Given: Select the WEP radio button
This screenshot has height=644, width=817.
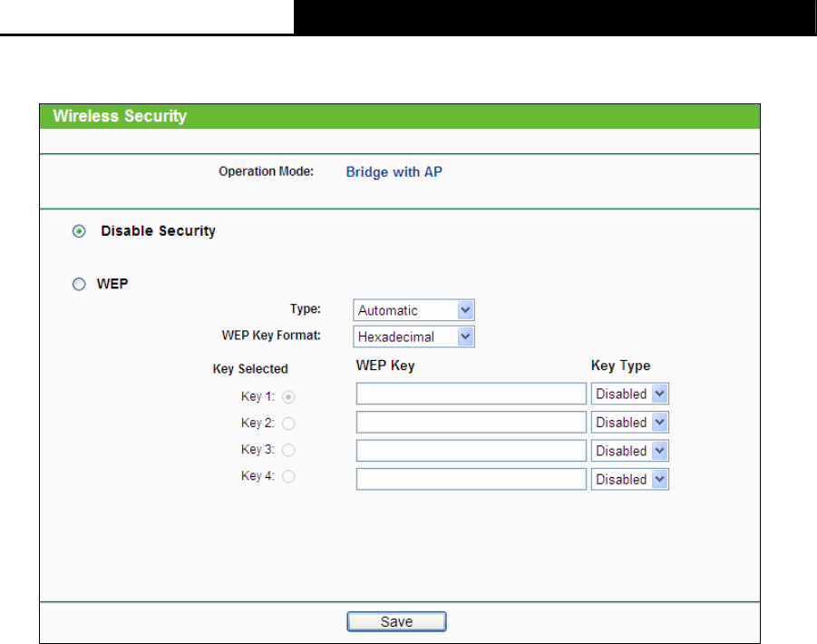Looking at the screenshot, I should coord(79,285).
